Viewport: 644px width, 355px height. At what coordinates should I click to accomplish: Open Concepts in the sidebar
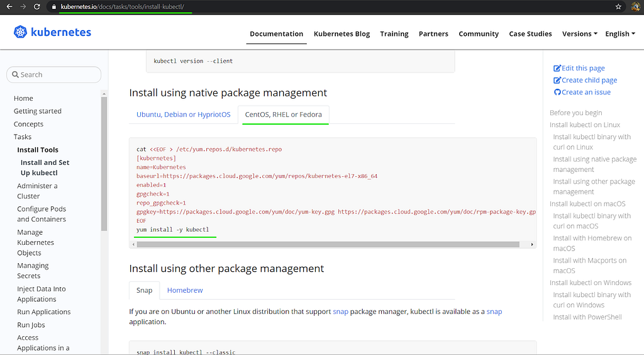pos(28,124)
